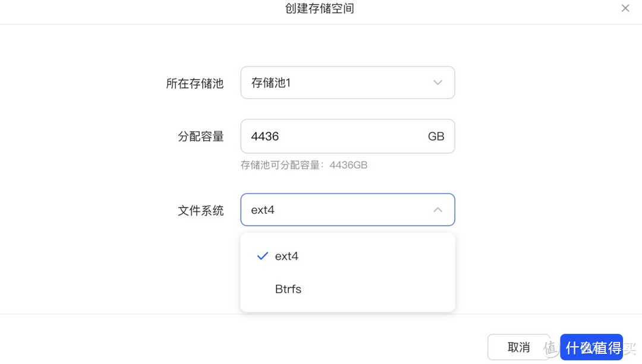Click the 分配容量 field label
This screenshot has width=642, height=364.
click(x=201, y=136)
